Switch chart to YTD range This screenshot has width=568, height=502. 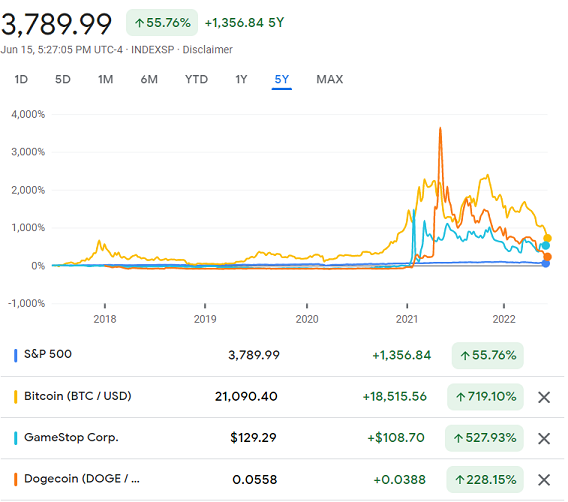pos(196,79)
